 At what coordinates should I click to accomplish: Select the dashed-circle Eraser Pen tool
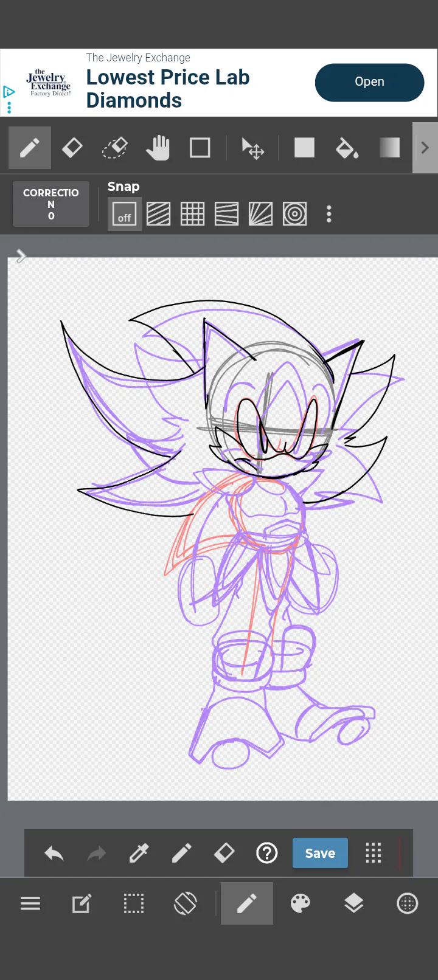coord(115,148)
